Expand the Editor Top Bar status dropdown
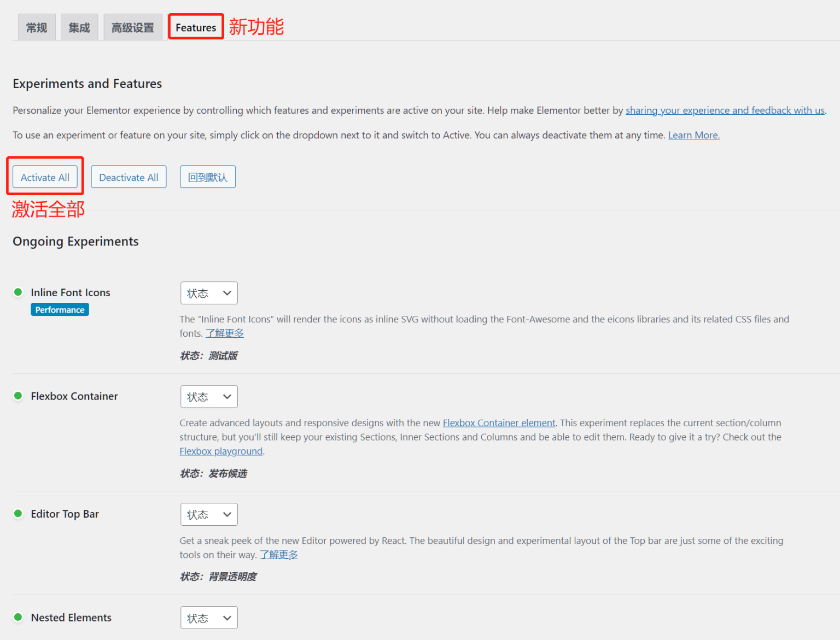The height and width of the screenshot is (640, 840). tap(209, 514)
